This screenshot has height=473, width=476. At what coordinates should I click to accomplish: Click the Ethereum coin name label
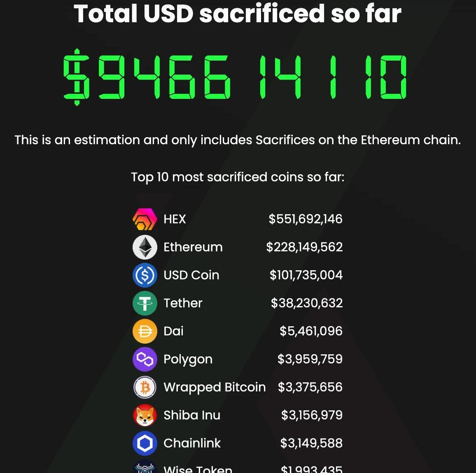[193, 247]
